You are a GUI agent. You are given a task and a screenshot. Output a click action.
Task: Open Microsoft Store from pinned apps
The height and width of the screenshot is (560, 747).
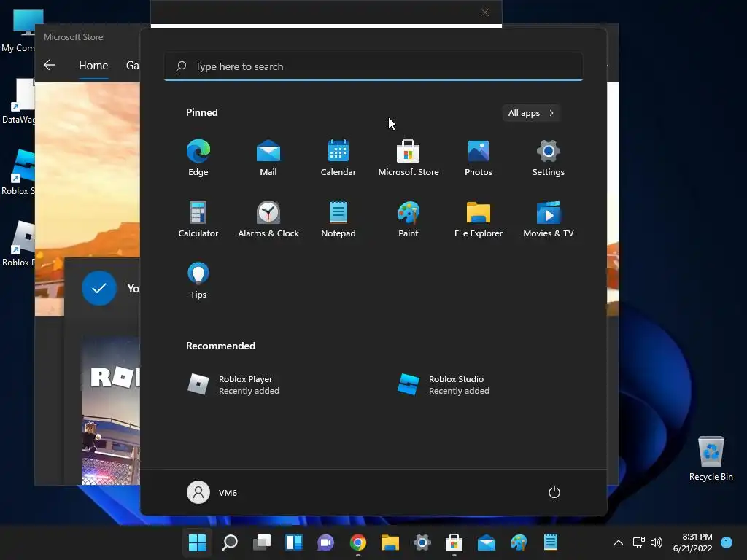(409, 158)
